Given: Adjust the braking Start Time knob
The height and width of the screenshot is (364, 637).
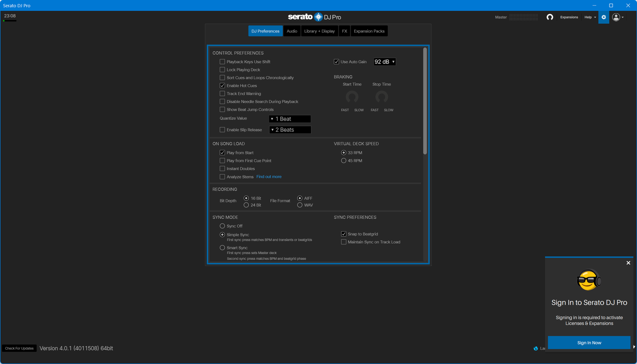Looking at the screenshot, I should click(352, 97).
